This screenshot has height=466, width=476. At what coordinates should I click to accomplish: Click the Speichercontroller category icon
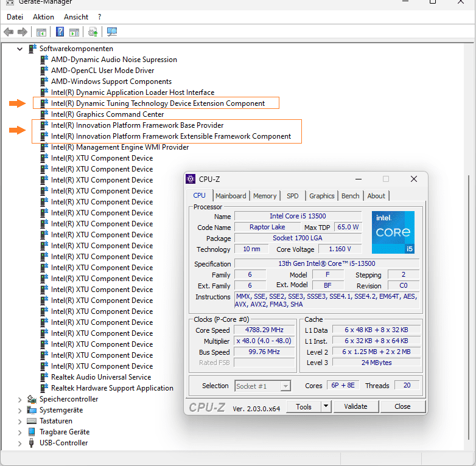(x=32, y=399)
